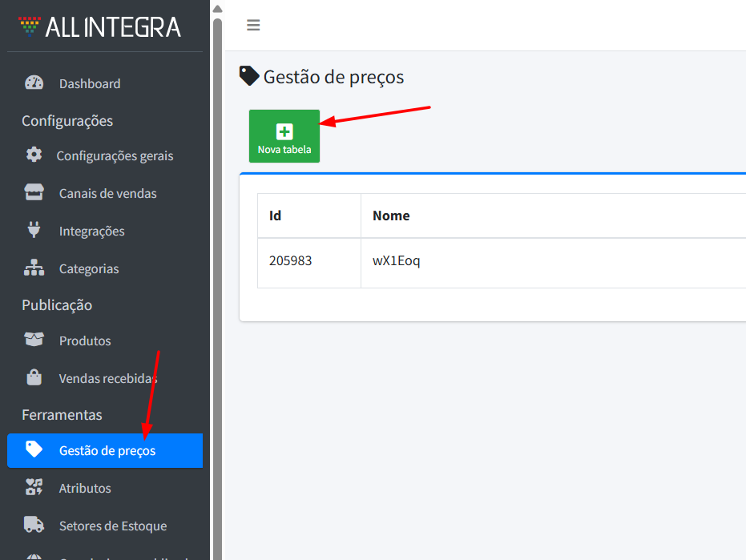Click the Nome column header
This screenshot has height=560, width=746.
click(391, 216)
